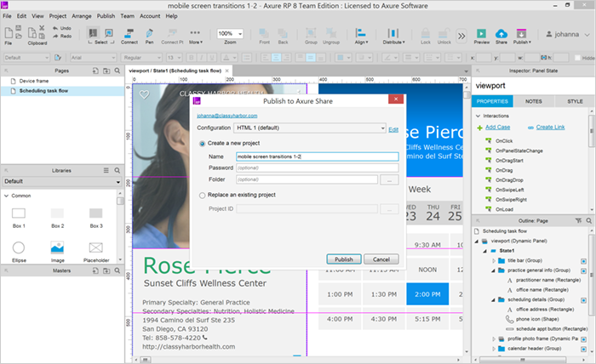Open the File menu
The height and width of the screenshot is (364, 596).
(7, 16)
